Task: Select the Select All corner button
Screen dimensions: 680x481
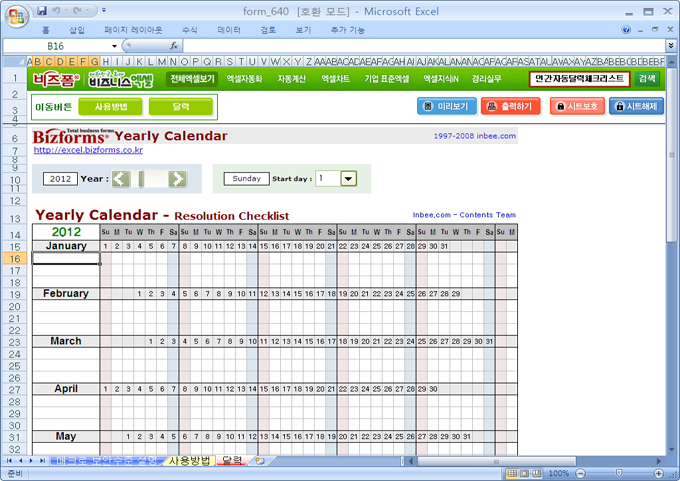Action: (x=14, y=61)
